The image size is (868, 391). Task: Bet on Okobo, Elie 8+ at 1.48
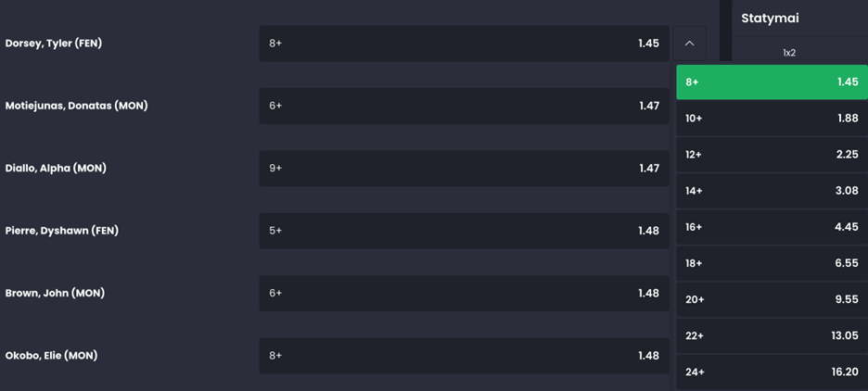tap(464, 356)
